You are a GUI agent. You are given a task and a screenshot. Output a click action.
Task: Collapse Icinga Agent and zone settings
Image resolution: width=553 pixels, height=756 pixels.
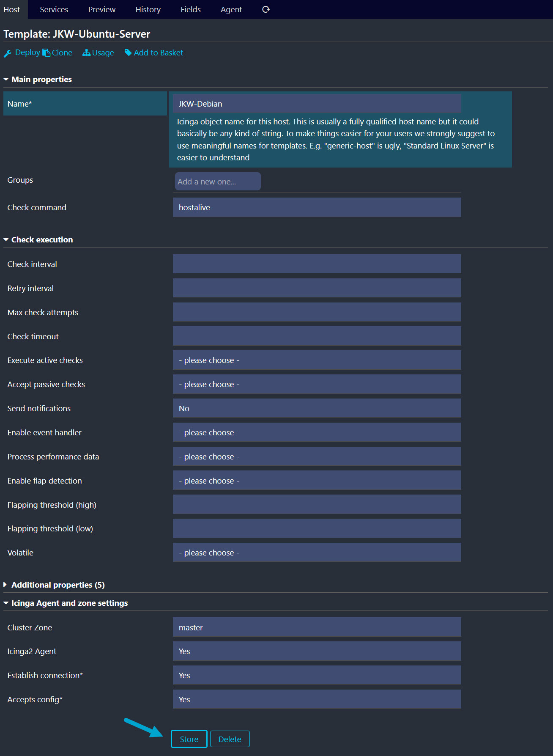point(6,603)
